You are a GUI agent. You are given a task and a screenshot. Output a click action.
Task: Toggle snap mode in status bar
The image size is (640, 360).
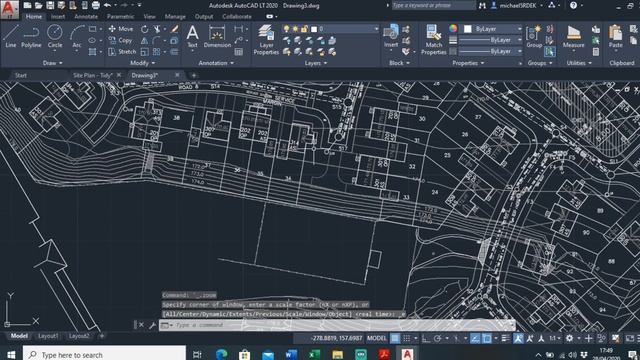pyautogui.click(x=407, y=338)
